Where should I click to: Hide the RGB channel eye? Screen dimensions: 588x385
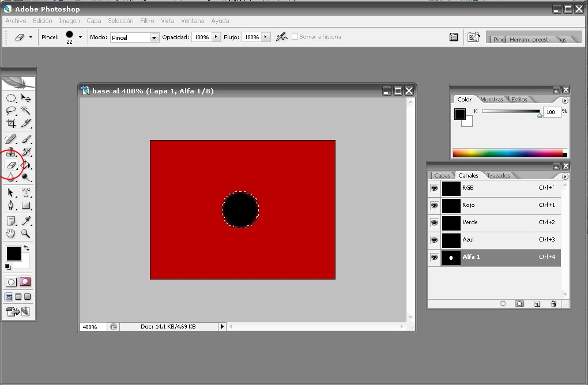pyautogui.click(x=434, y=188)
